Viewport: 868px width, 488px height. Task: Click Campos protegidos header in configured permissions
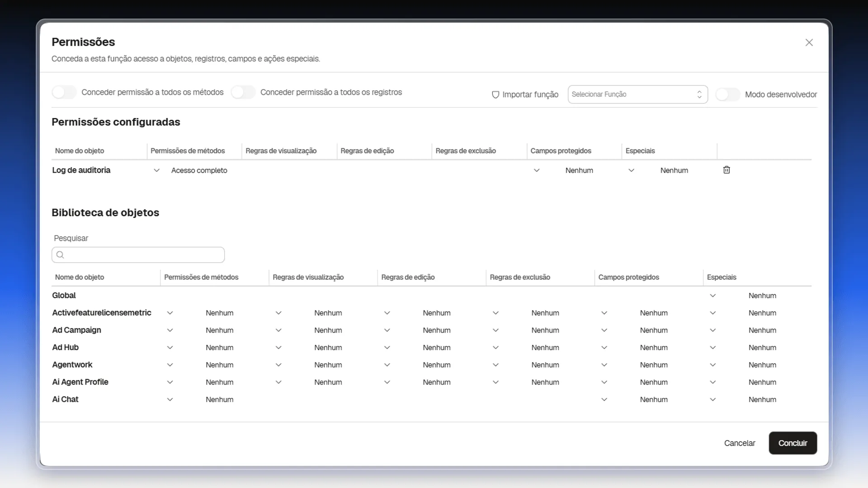(x=561, y=150)
